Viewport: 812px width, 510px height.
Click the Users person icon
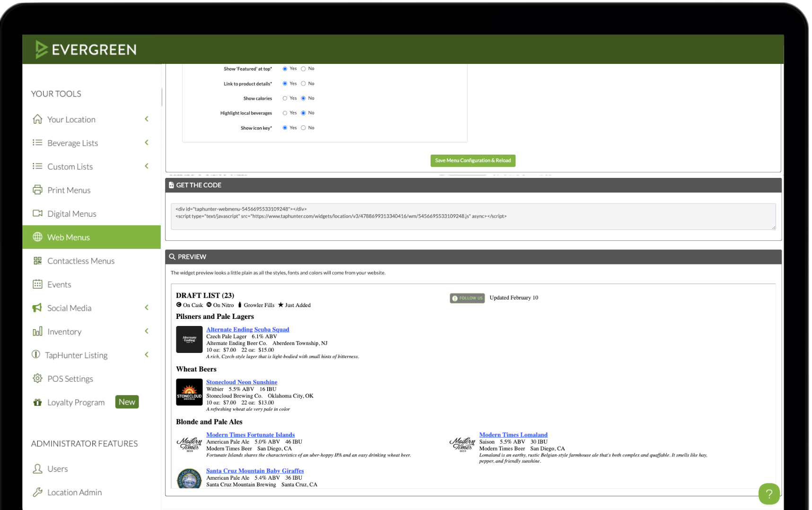click(x=37, y=469)
